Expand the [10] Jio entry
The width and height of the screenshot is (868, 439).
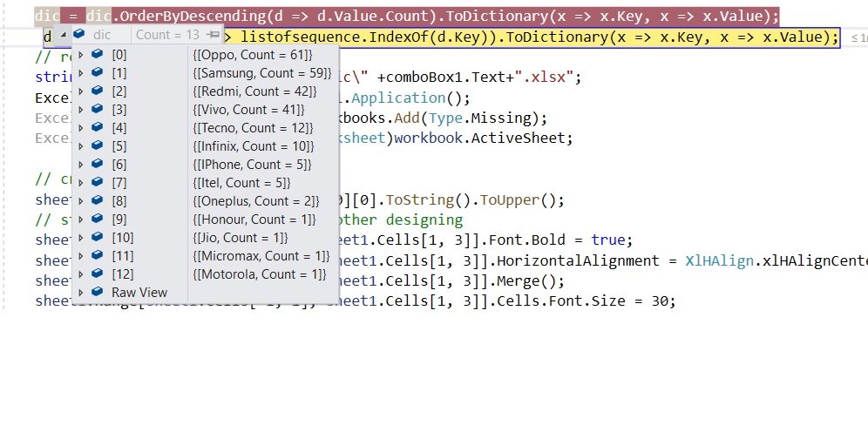pyautogui.click(x=81, y=237)
